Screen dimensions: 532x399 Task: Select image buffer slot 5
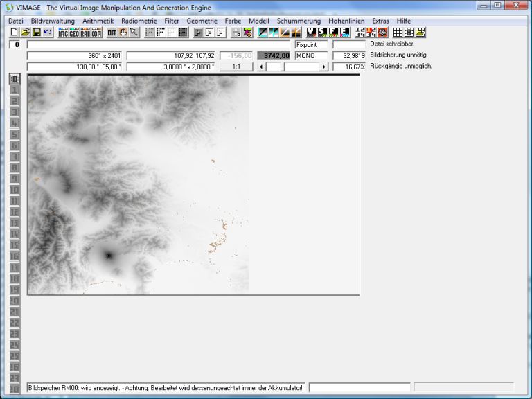point(15,134)
